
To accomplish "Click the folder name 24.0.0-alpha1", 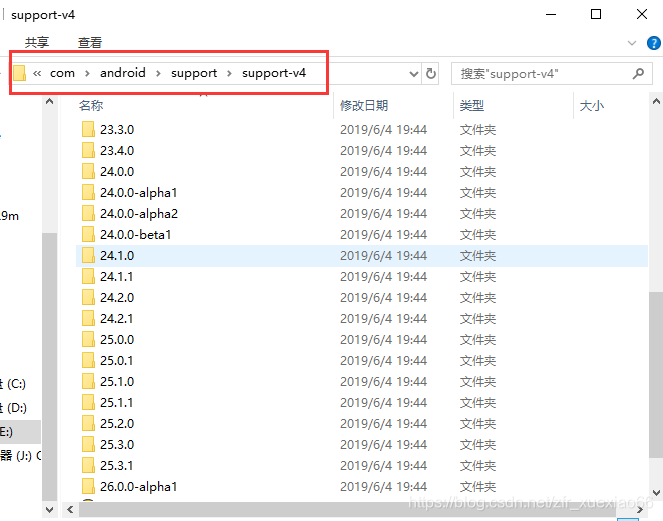I will (x=138, y=192).
